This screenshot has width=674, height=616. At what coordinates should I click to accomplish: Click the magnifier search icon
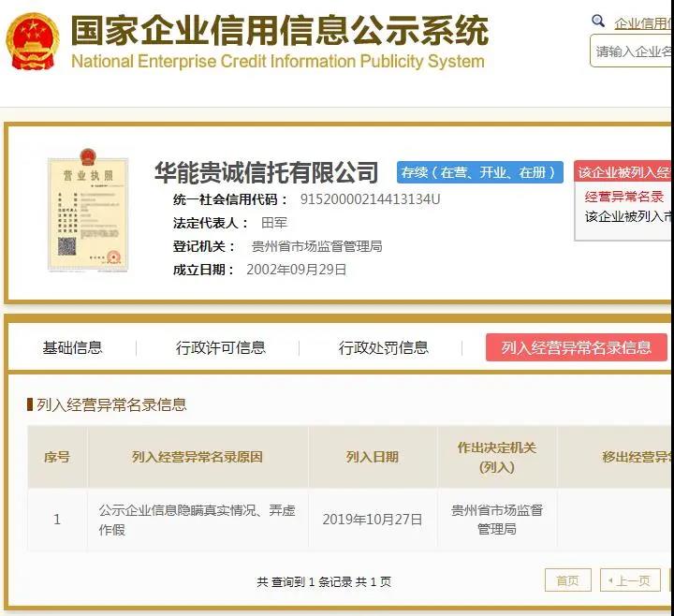(599, 22)
